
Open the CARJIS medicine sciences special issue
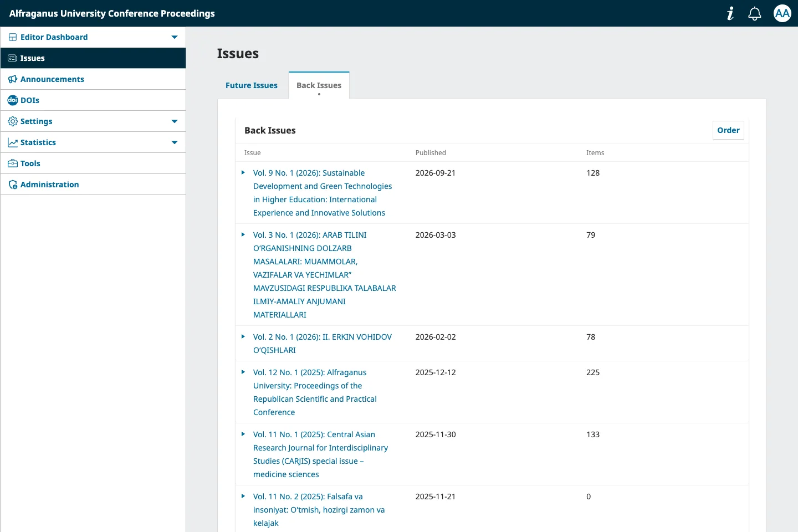pyautogui.click(x=321, y=454)
